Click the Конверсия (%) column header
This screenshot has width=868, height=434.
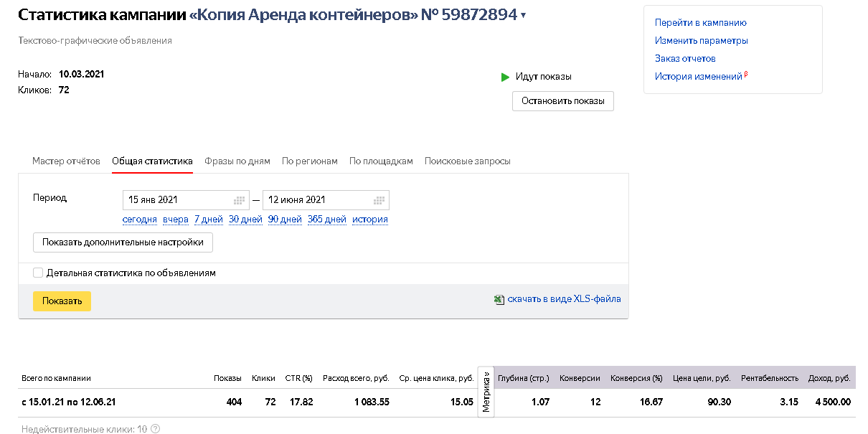[636, 379]
